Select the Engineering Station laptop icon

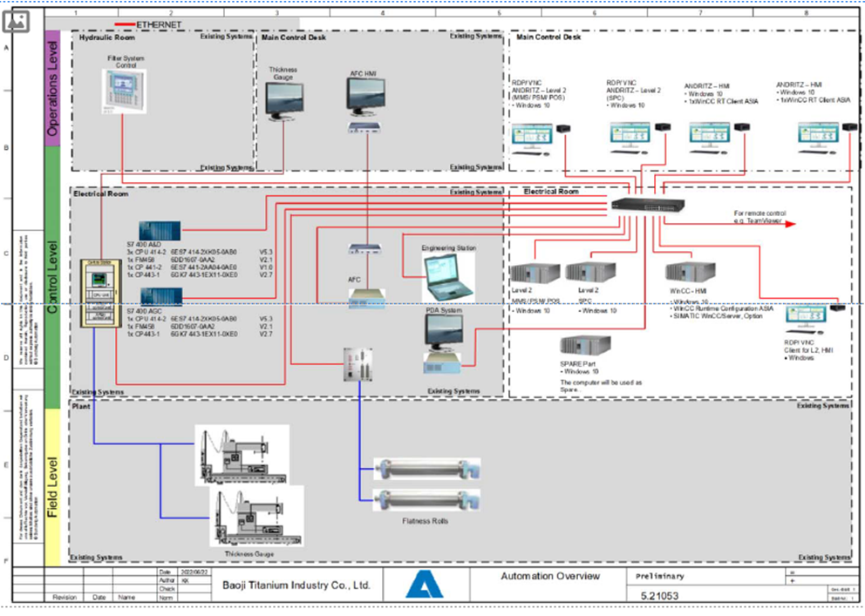[448, 275]
